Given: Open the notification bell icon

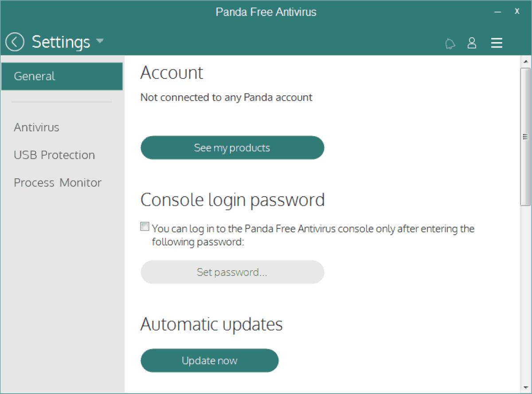Looking at the screenshot, I should 450,43.
